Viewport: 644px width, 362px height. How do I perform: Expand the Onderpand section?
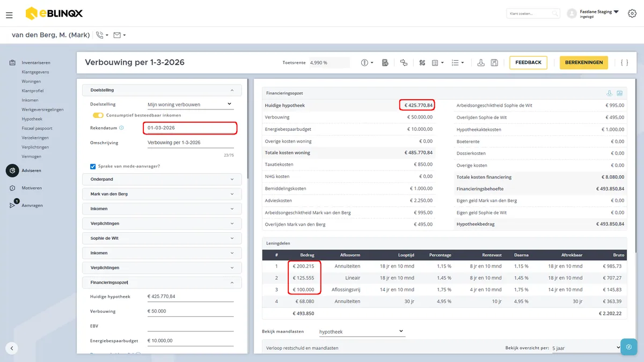(162, 179)
